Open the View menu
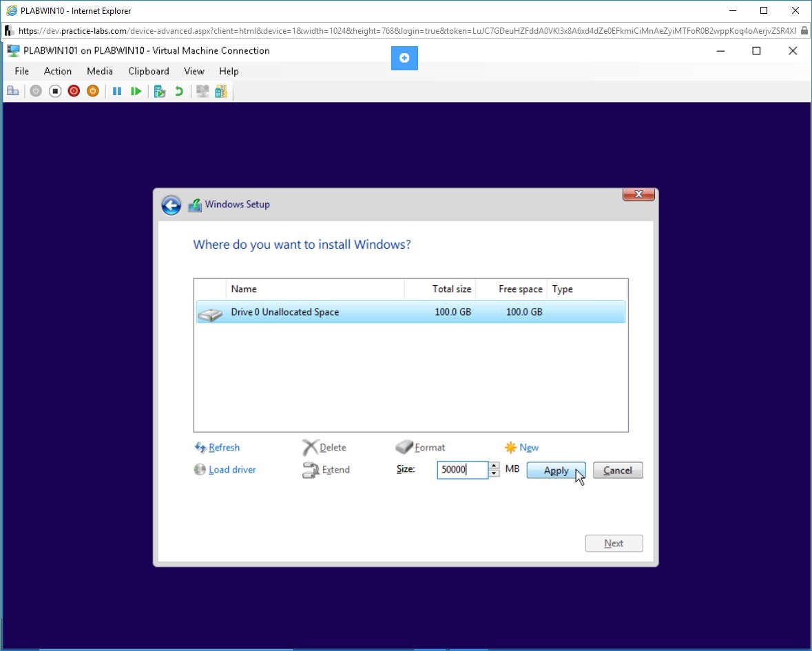The height and width of the screenshot is (651, 812). (194, 72)
